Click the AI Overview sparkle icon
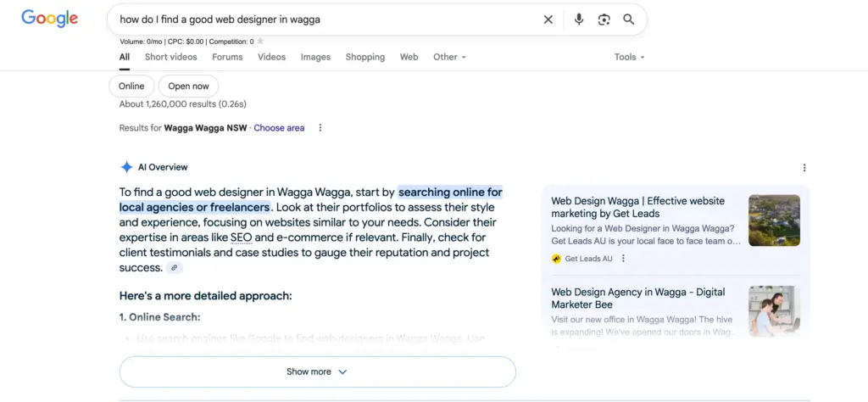This screenshot has width=868, height=402. click(x=126, y=167)
